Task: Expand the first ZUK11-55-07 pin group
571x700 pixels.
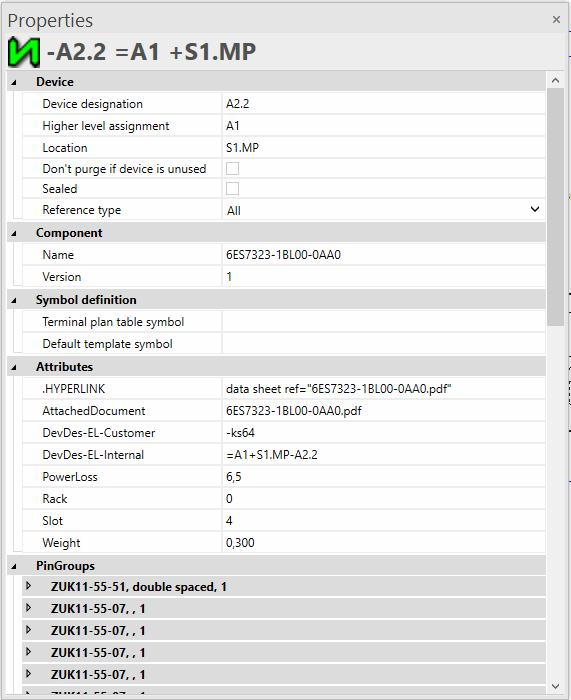Action: (x=29, y=608)
